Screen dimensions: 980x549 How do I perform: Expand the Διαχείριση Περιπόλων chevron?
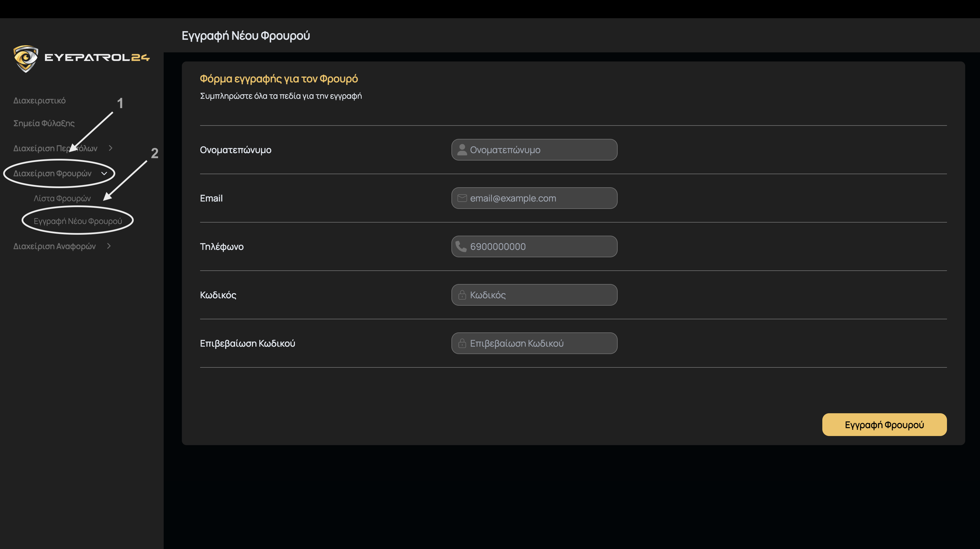click(x=110, y=148)
